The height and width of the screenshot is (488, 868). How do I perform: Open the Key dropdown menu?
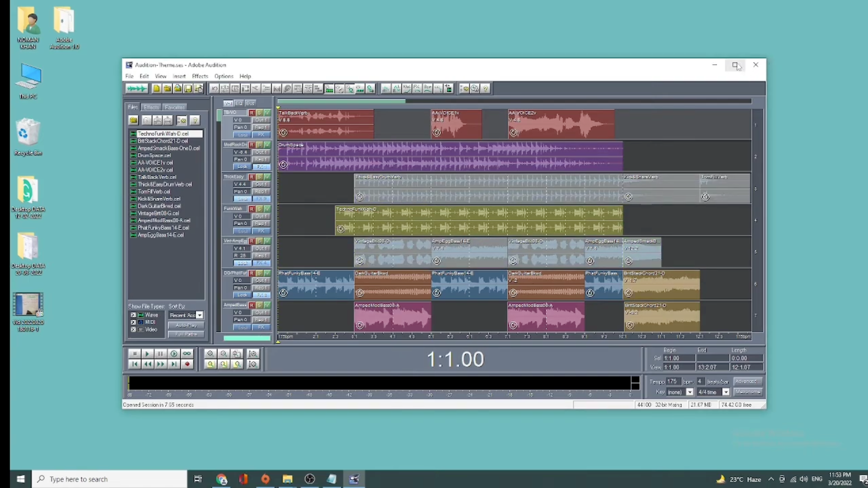pyautogui.click(x=689, y=392)
